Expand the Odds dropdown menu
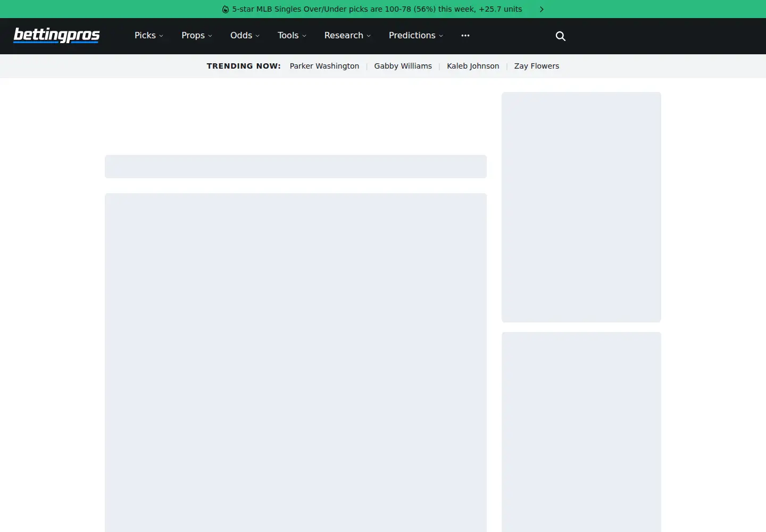Viewport: 766px width, 532px height. [245, 36]
